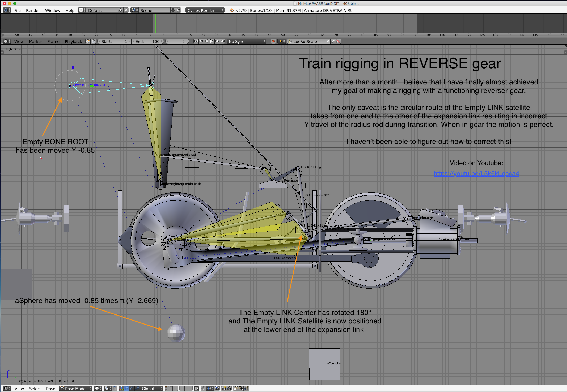Open the YouTube link youtu.be/L5k6kLqcca4
This screenshot has width=567, height=392.
pos(476,174)
